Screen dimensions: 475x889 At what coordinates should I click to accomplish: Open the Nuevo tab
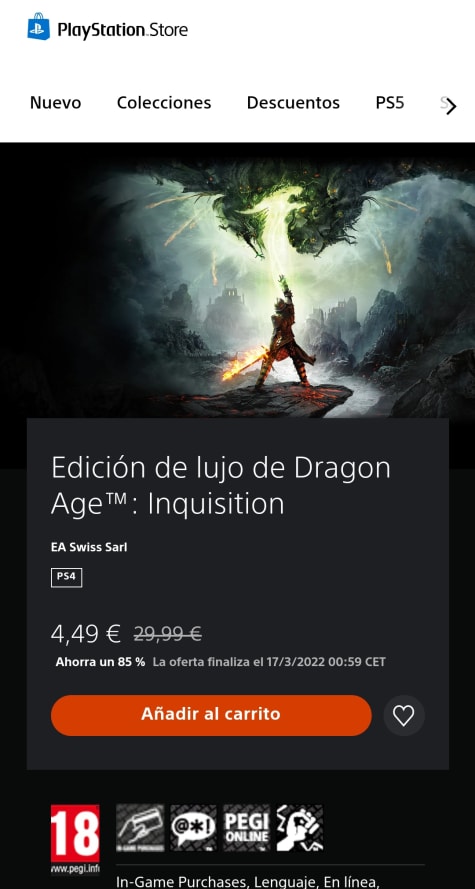click(x=56, y=103)
